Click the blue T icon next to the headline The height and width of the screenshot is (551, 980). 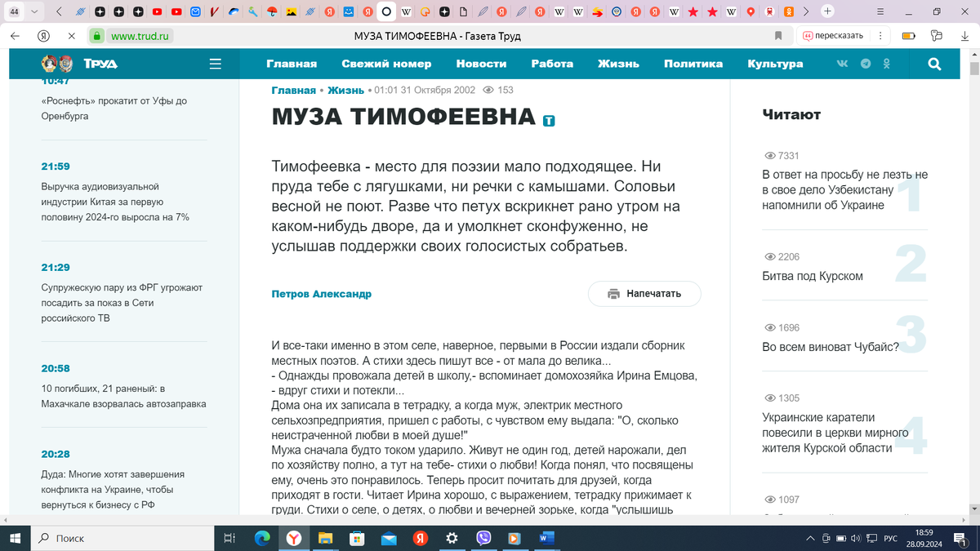pos(548,119)
